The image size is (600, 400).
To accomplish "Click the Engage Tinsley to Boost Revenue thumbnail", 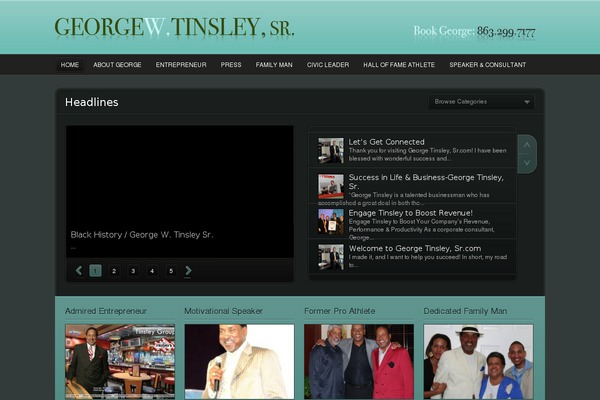I will [x=331, y=221].
